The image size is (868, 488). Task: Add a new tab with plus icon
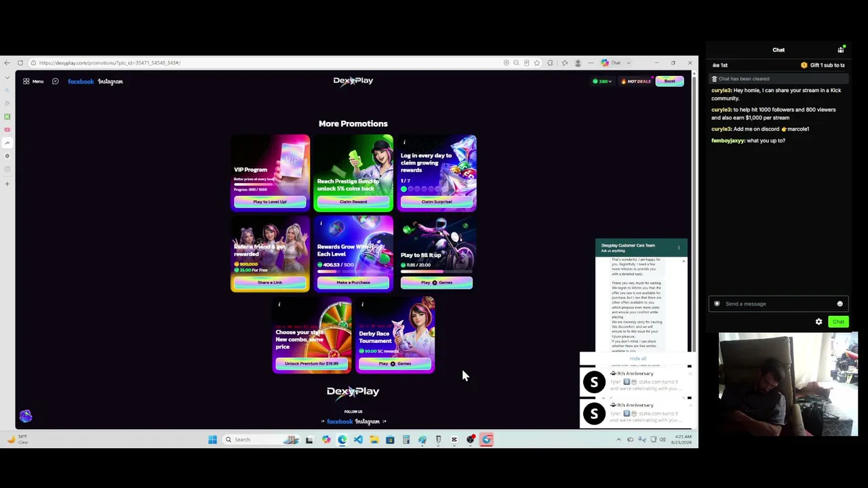[7, 184]
